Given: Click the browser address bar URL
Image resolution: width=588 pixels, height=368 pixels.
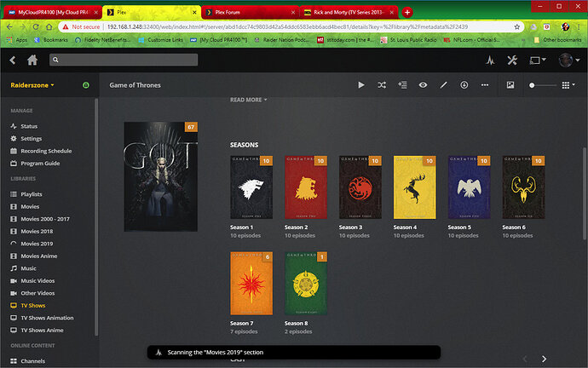Looking at the screenshot, I should [x=287, y=27].
